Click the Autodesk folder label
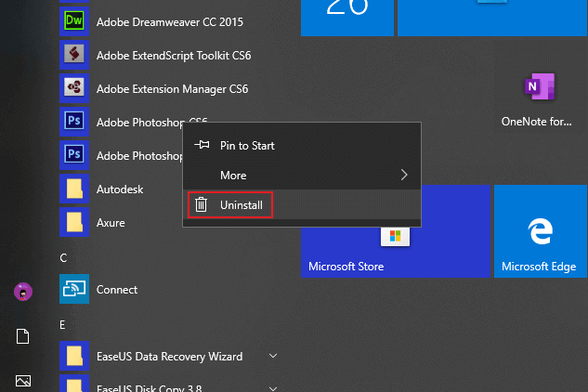The width and height of the screenshot is (588, 392). coord(120,189)
